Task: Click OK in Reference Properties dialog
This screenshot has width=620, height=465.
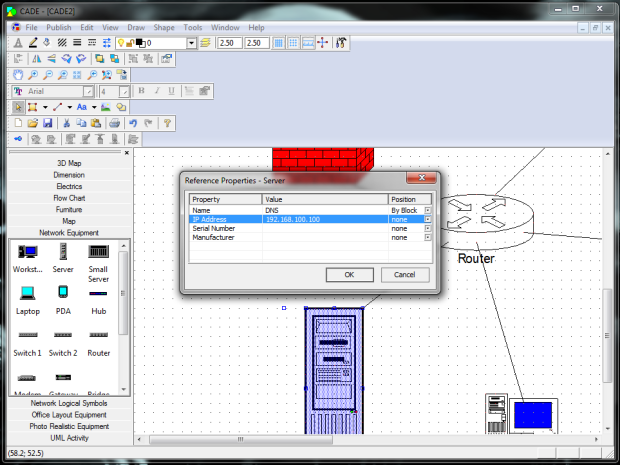Action: coord(349,274)
